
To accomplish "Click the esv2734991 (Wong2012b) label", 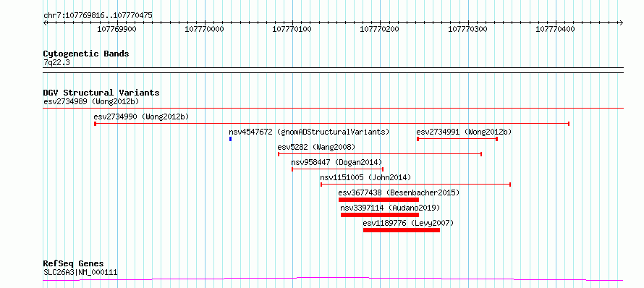I will pyautogui.click(x=464, y=132).
